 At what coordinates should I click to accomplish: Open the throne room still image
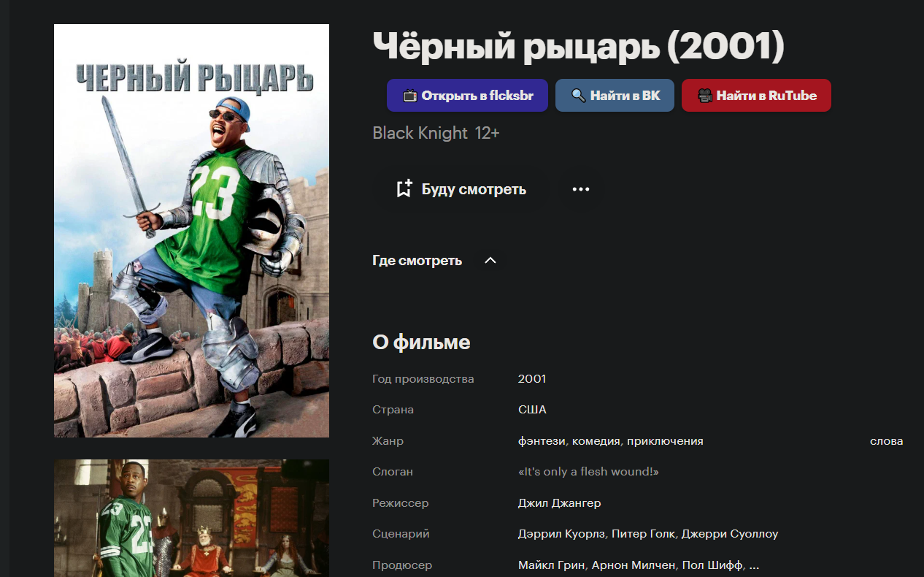tap(191, 518)
